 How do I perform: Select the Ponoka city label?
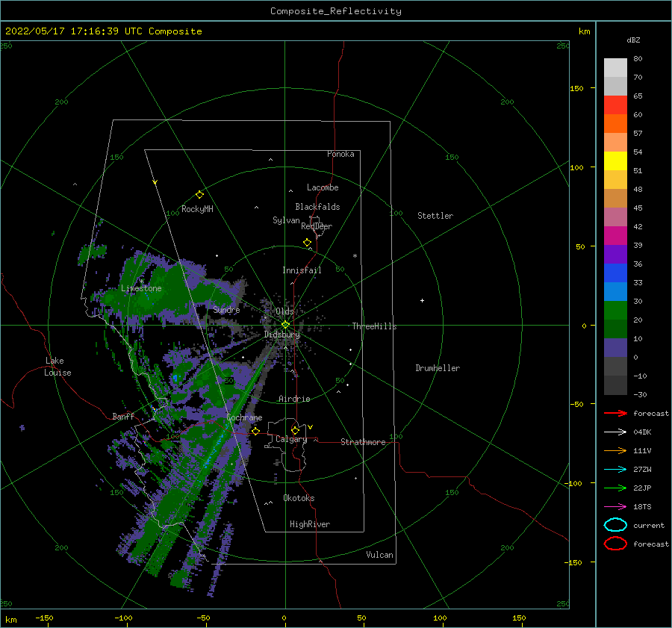coord(340,154)
